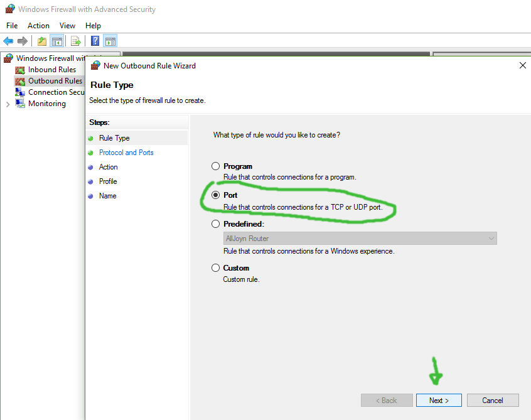The height and width of the screenshot is (420, 531).
Task: Select Connection Security Rules in tree
Action: pos(56,92)
